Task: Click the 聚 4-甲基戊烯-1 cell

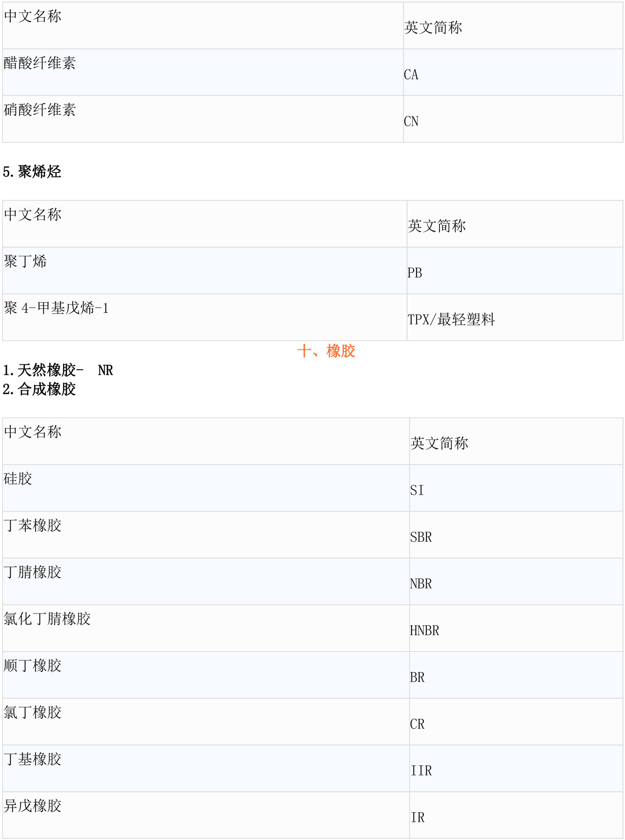Action: pos(56,308)
